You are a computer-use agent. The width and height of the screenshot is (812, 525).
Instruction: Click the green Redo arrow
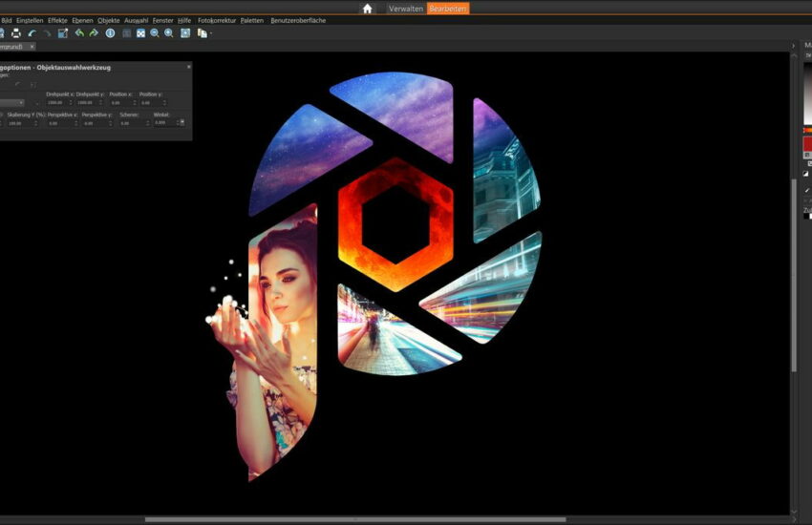pos(94,33)
